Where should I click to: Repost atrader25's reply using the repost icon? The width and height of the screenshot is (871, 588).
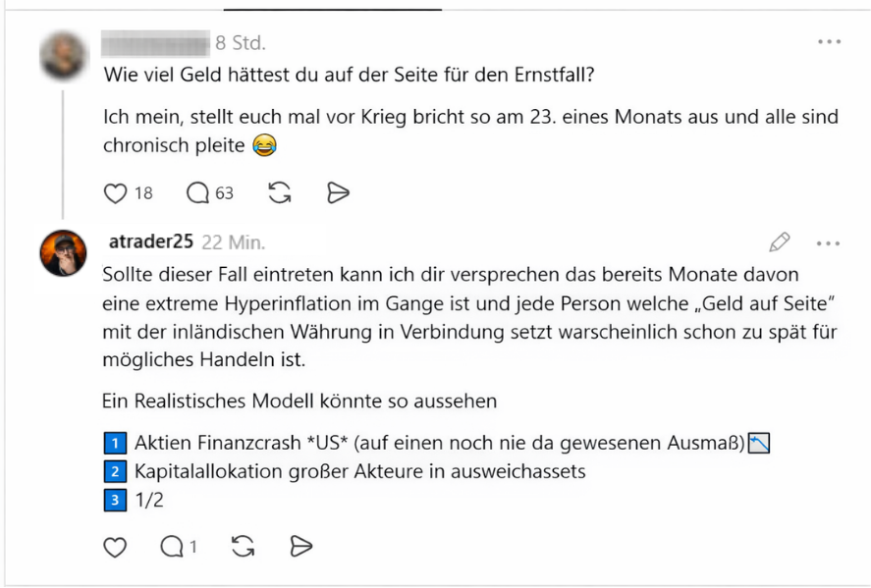(243, 547)
